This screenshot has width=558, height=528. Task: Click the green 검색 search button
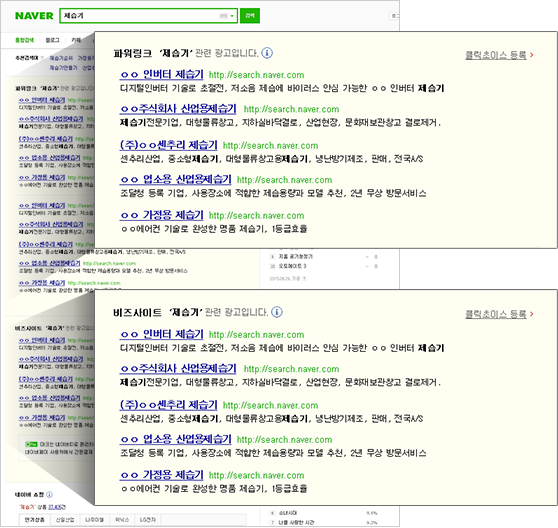[x=250, y=16]
